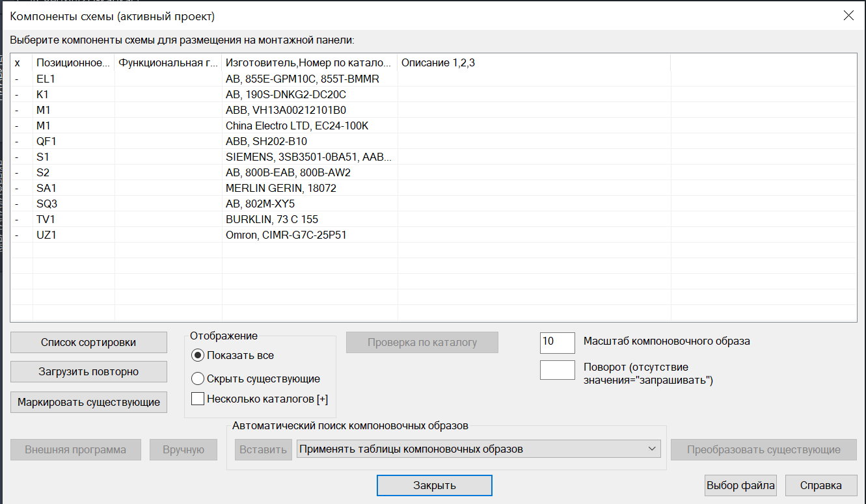Click the x column header
Screen dimensions: 866x504
point(22,63)
